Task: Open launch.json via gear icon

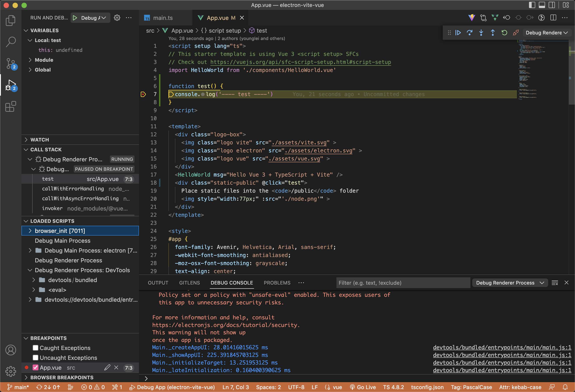Action: click(x=117, y=18)
